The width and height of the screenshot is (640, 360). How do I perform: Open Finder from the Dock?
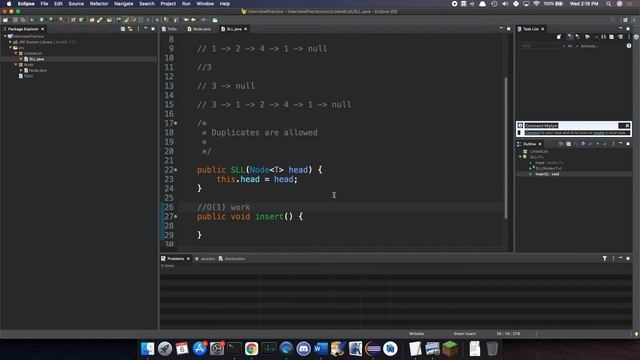pyautogui.click(x=147, y=349)
